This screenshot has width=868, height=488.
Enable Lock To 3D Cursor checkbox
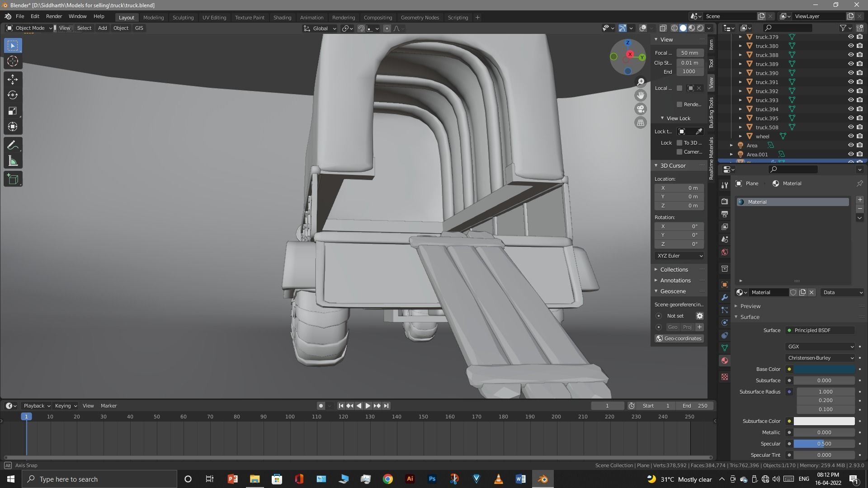pos(679,143)
